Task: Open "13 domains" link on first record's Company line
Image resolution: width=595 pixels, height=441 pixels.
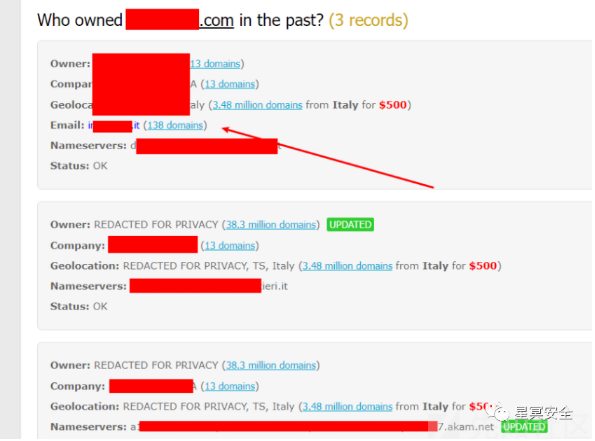Action: [230, 84]
